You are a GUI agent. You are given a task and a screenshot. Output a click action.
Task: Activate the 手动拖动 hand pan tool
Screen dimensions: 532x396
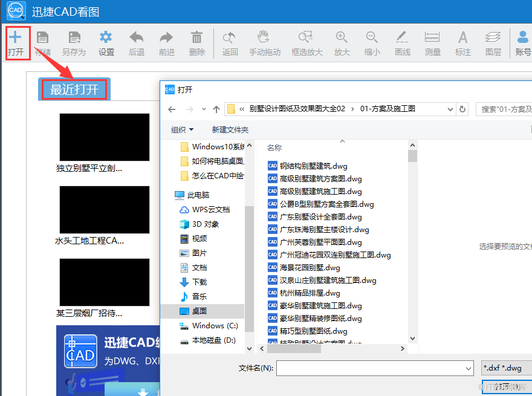(x=264, y=37)
